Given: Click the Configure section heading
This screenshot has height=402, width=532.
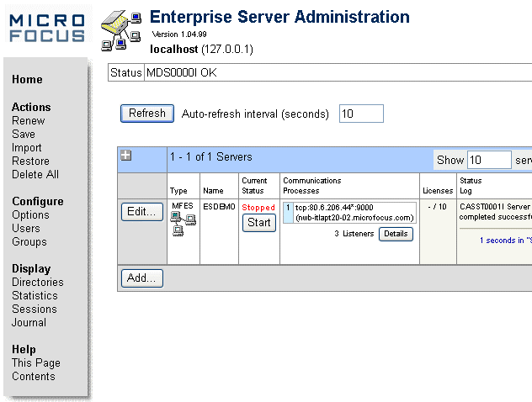Looking at the screenshot, I should pos(38,201).
